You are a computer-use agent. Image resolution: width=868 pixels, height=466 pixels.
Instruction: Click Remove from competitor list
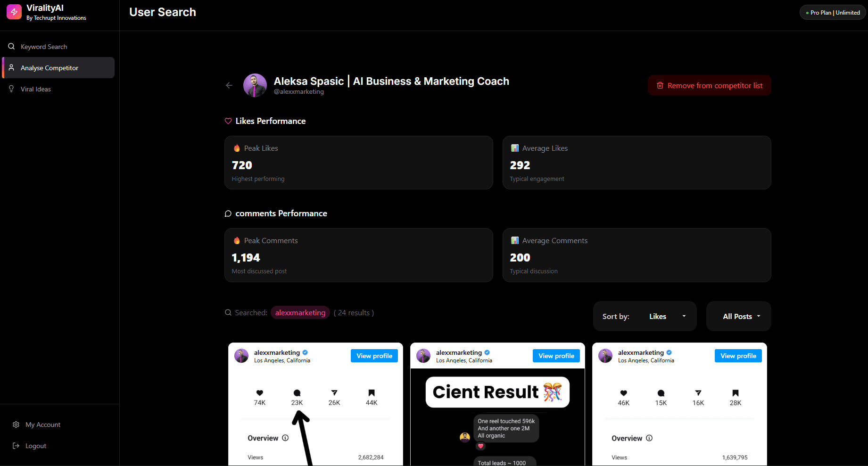tap(710, 85)
